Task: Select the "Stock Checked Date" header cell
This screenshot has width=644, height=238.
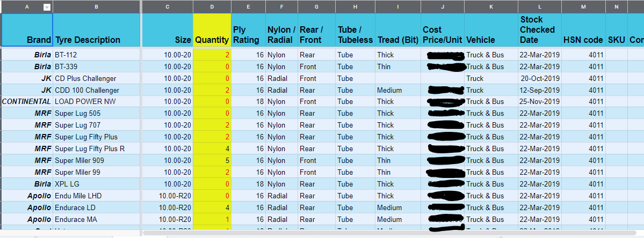Action: 540,30
